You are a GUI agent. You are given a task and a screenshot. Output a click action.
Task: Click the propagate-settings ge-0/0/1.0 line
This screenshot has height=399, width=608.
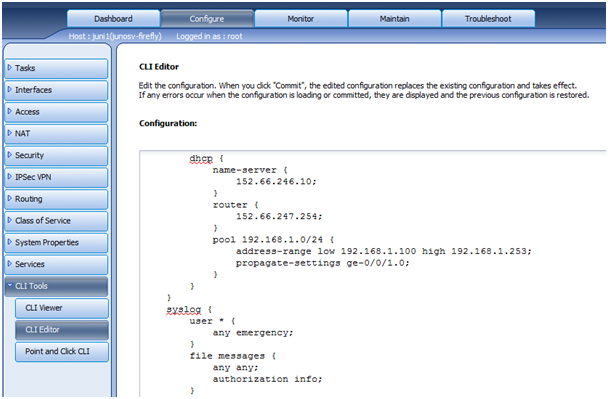[x=323, y=263]
